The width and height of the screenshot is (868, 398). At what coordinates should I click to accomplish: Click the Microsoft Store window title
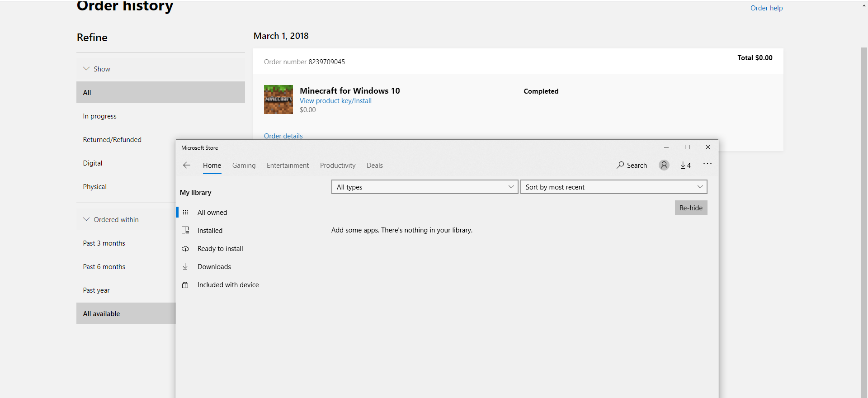coord(199,148)
